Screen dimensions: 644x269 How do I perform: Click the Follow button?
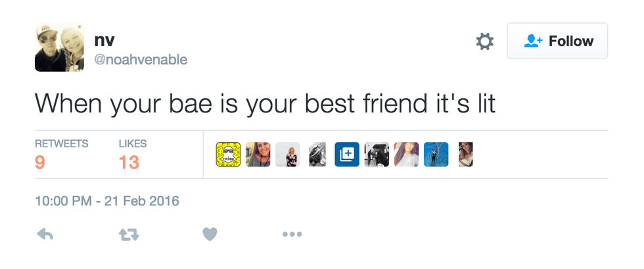[557, 41]
